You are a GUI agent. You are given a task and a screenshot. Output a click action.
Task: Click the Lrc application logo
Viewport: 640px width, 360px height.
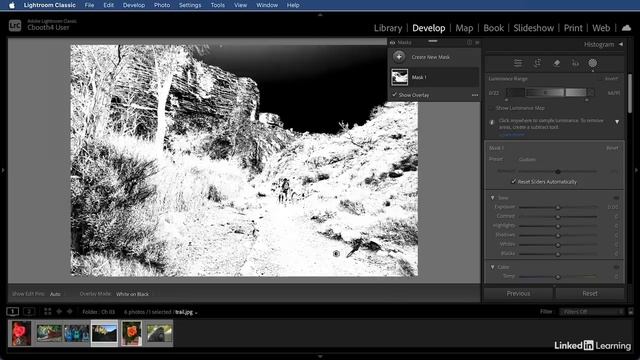15,26
